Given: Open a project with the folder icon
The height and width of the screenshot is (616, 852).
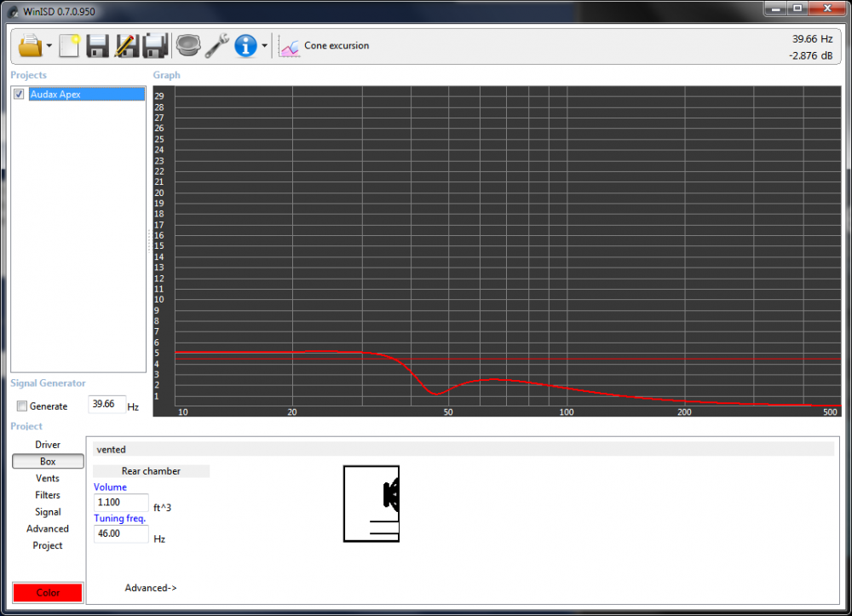Looking at the screenshot, I should point(30,45).
